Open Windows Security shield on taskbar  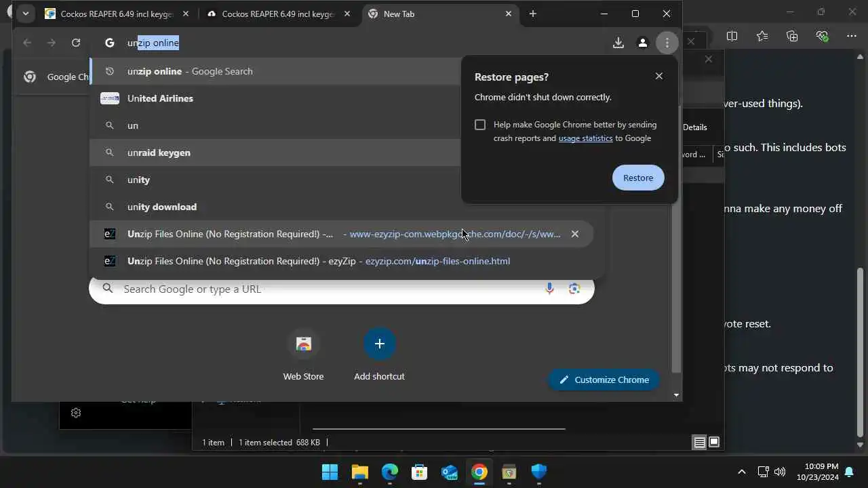coord(538,472)
